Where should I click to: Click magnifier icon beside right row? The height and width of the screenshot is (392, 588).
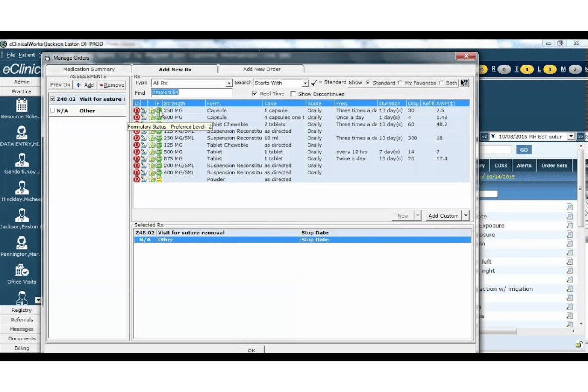[569, 270]
